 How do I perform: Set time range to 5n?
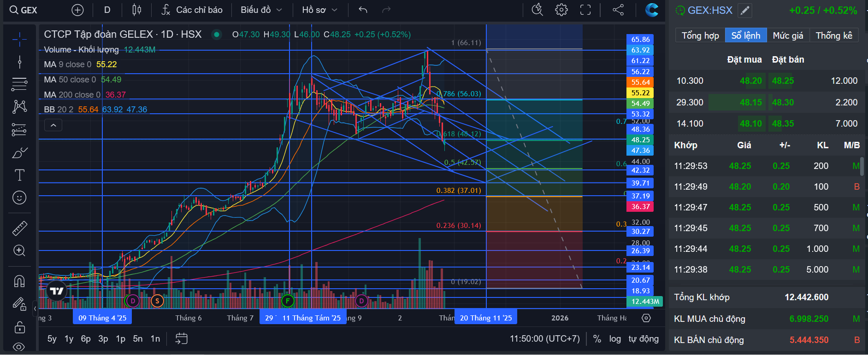pyautogui.click(x=138, y=339)
